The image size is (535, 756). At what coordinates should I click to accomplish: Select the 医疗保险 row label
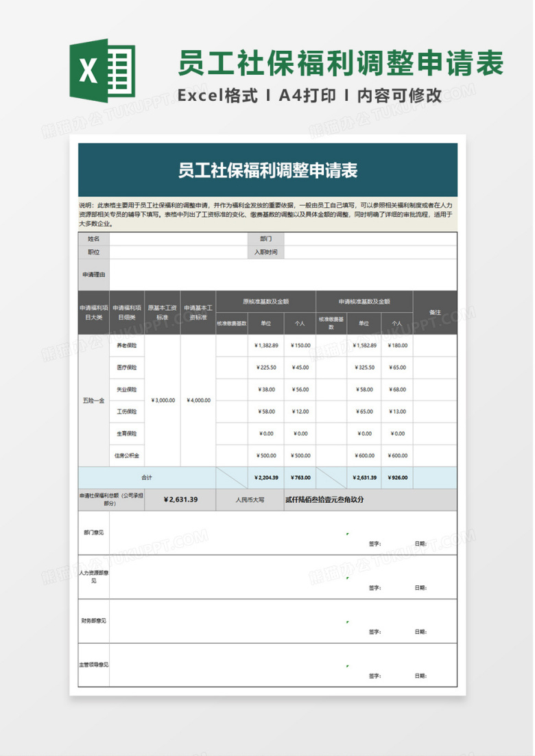click(x=127, y=368)
